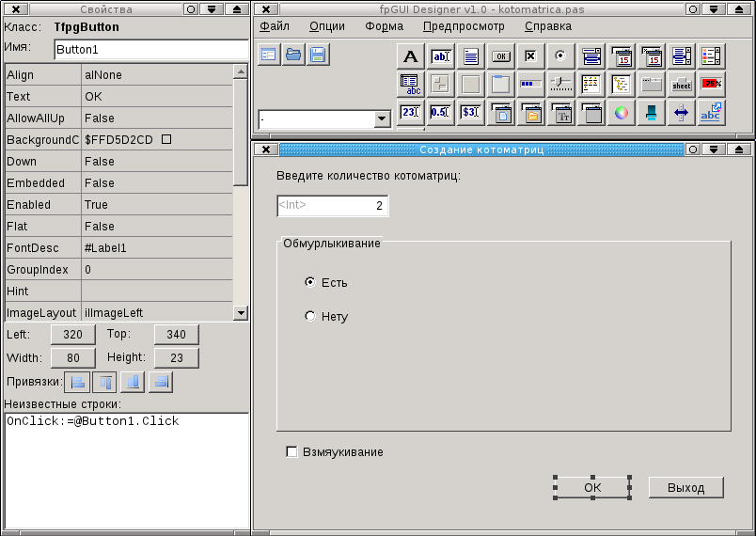756x536 pixels.
Task: Click the 'Выход' button on the form
Action: pos(685,488)
